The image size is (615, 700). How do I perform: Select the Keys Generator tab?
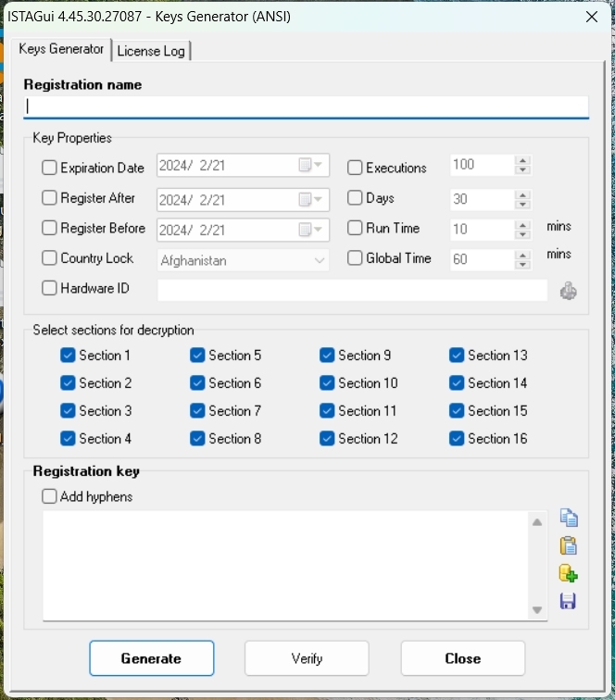click(61, 49)
